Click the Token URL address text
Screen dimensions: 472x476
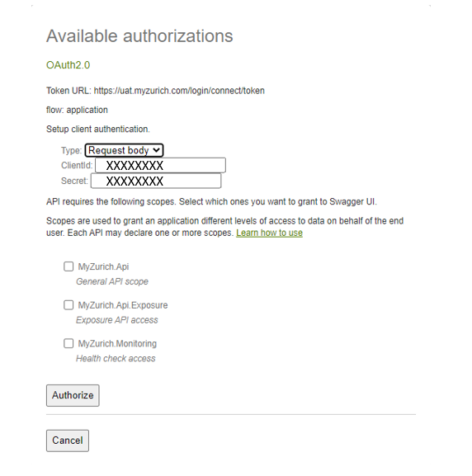[179, 91]
